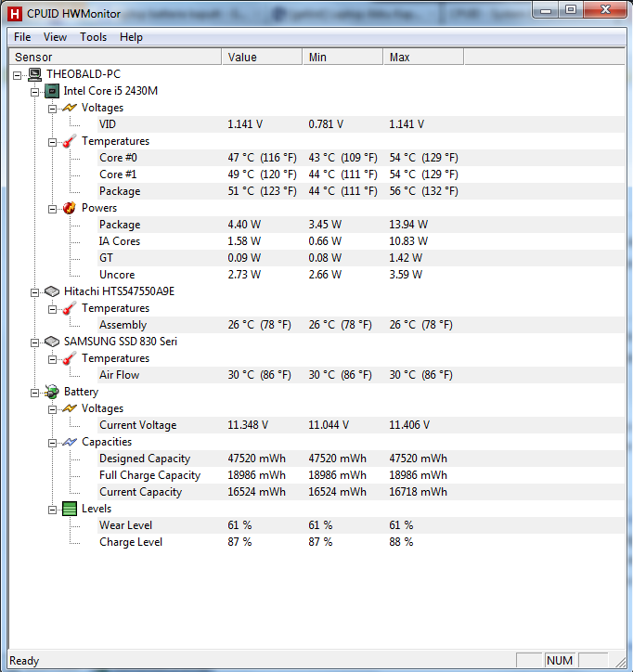The width and height of the screenshot is (633, 672).
Task: Click the Ready status bar text
Action: pos(24,661)
